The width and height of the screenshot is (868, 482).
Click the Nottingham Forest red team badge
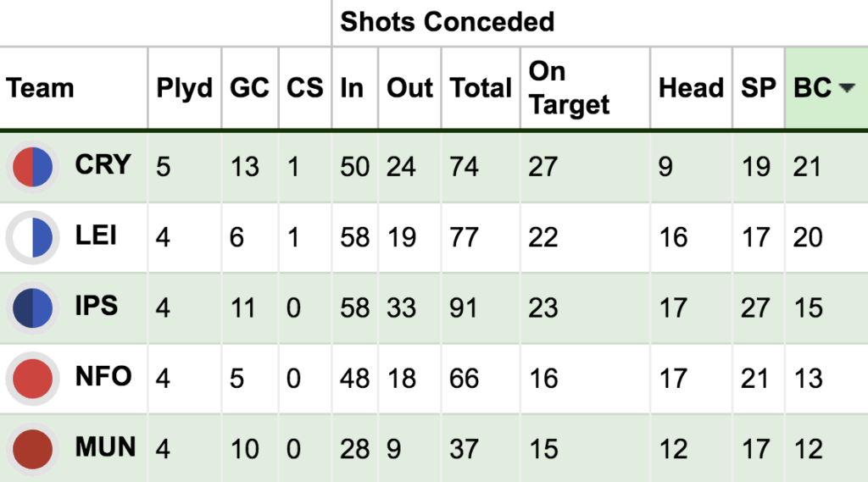click(x=33, y=379)
